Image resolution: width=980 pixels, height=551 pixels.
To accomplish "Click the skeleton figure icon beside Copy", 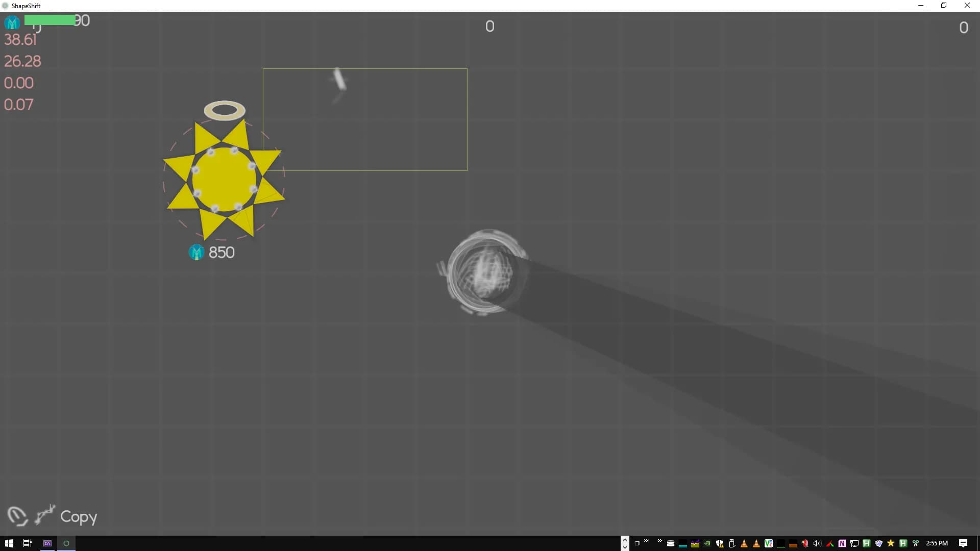I will pos(45,514).
